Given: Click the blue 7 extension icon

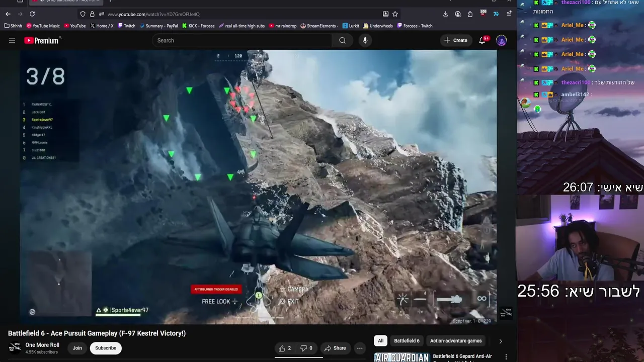Looking at the screenshot, I should tap(496, 14).
